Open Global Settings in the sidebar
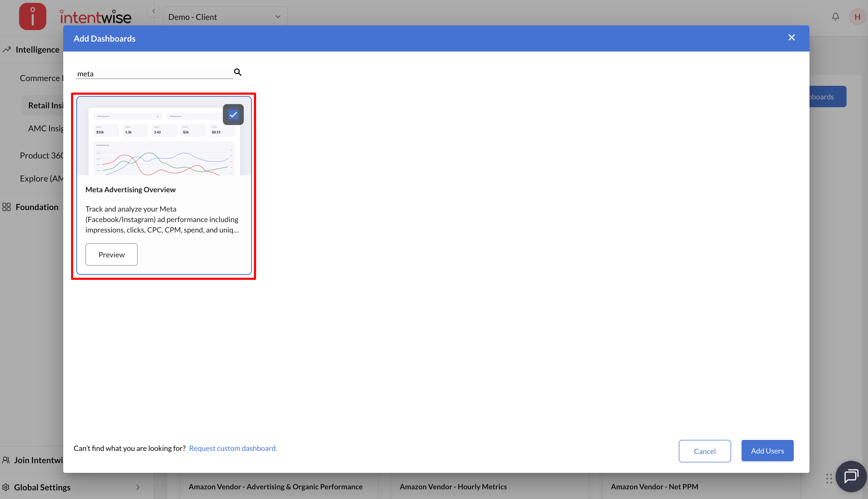This screenshot has height=499, width=868. (42, 487)
